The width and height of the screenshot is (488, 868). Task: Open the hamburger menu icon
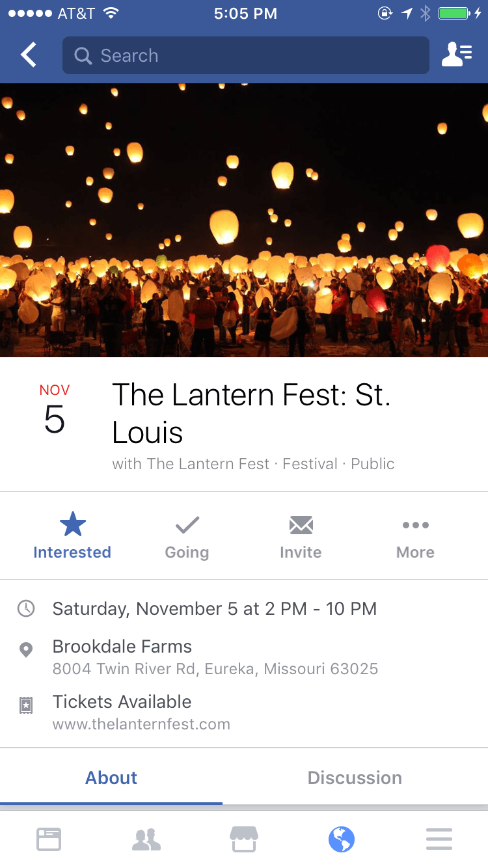[x=439, y=839]
